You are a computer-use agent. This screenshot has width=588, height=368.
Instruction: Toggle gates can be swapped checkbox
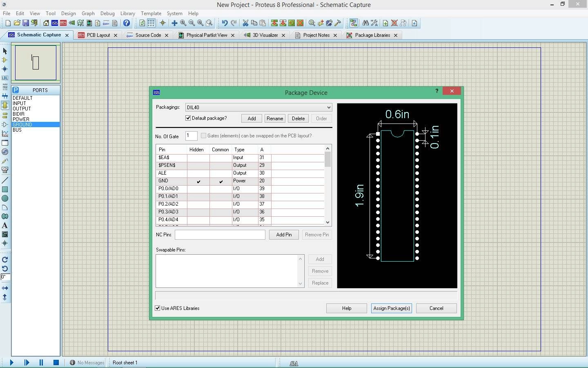point(203,136)
